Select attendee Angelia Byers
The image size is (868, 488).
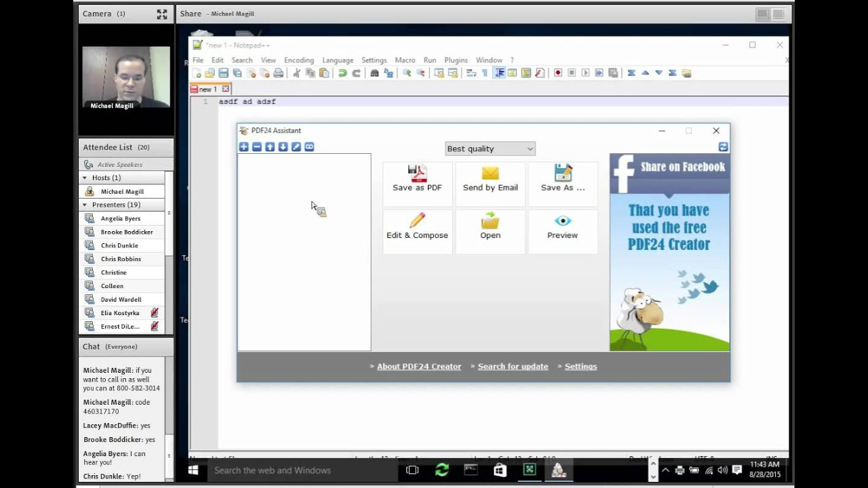pyautogui.click(x=122, y=218)
